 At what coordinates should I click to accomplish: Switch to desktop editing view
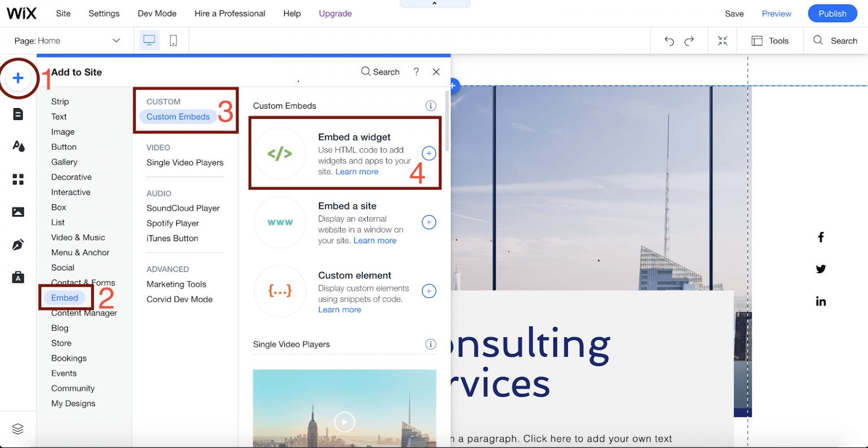tap(149, 40)
